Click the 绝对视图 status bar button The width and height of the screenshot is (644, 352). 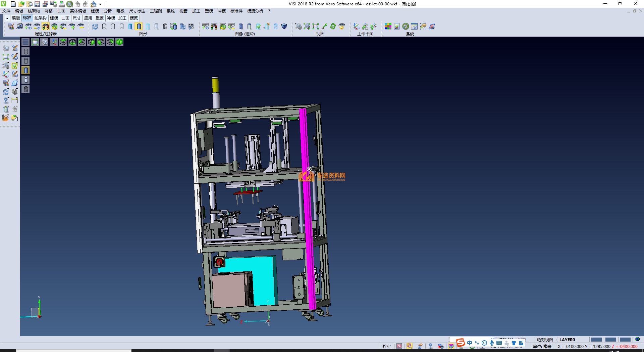545,340
